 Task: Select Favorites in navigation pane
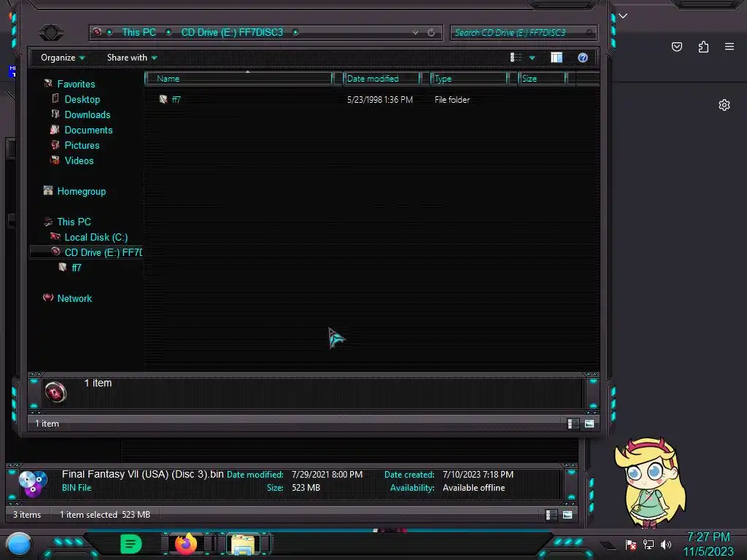pyautogui.click(x=76, y=84)
